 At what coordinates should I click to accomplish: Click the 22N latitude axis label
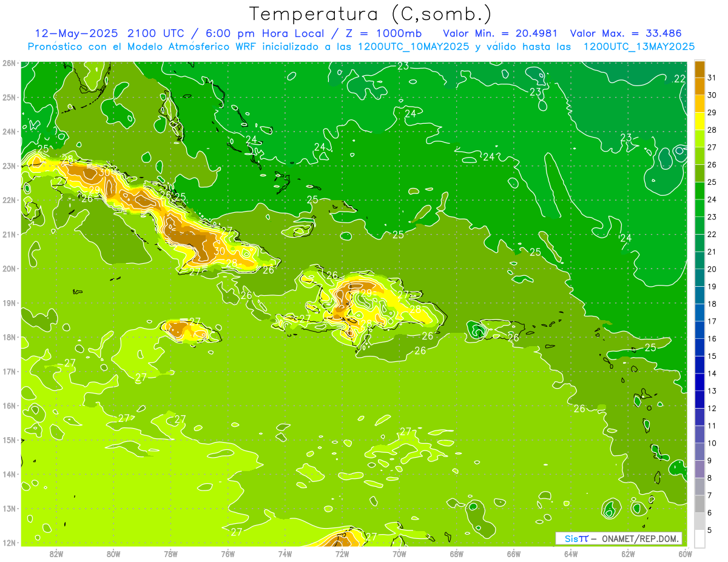(x=9, y=200)
